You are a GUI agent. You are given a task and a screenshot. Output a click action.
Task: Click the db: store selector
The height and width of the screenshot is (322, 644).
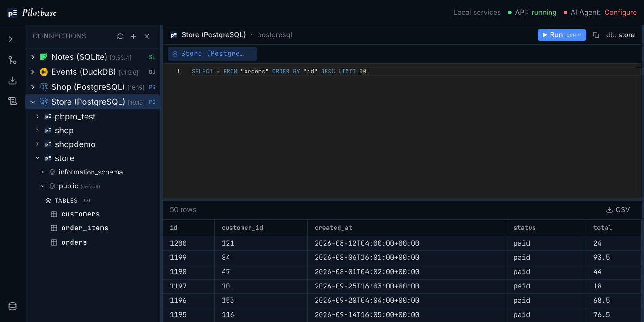(620, 35)
